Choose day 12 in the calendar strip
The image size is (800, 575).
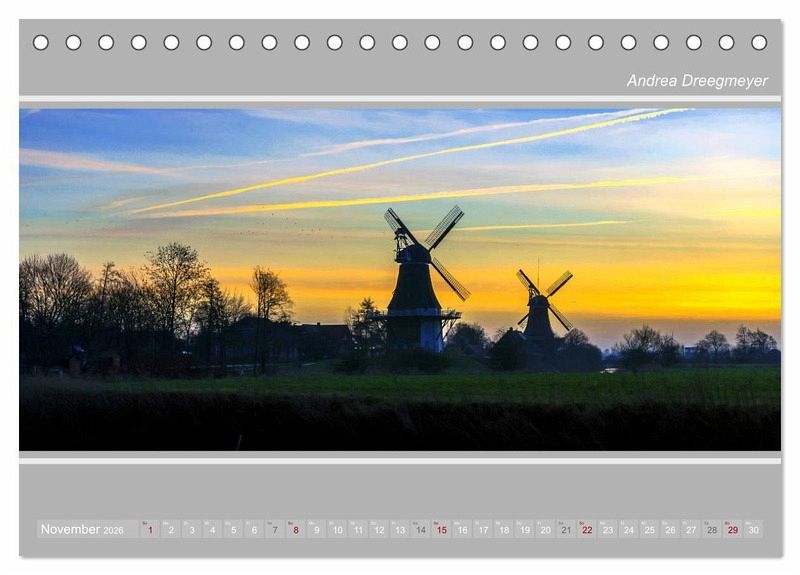click(x=379, y=529)
